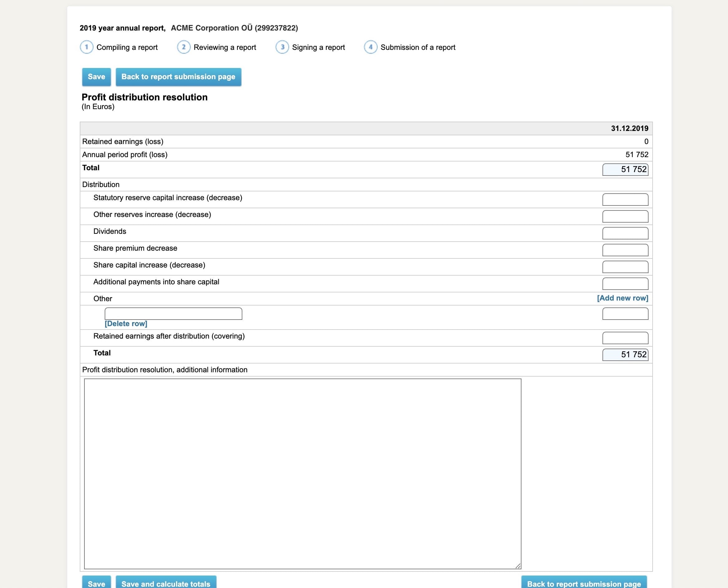Click the additional information text area

pyautogui.click(x=302, y=473)
